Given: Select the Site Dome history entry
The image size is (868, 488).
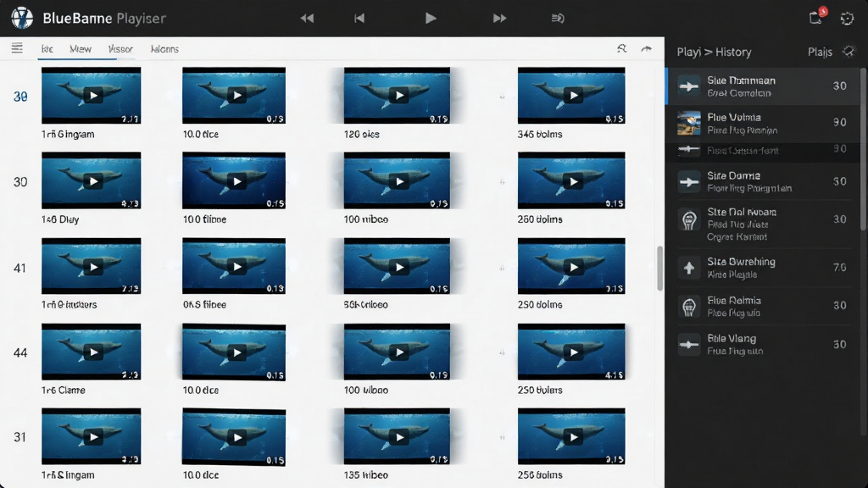Looking at the screenshot, I should tap(763, 181).
